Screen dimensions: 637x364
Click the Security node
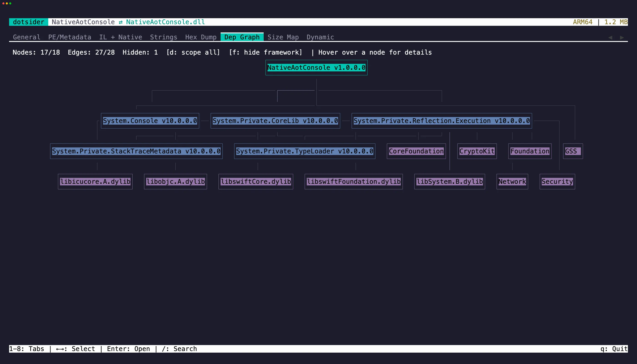click(557, 182)
